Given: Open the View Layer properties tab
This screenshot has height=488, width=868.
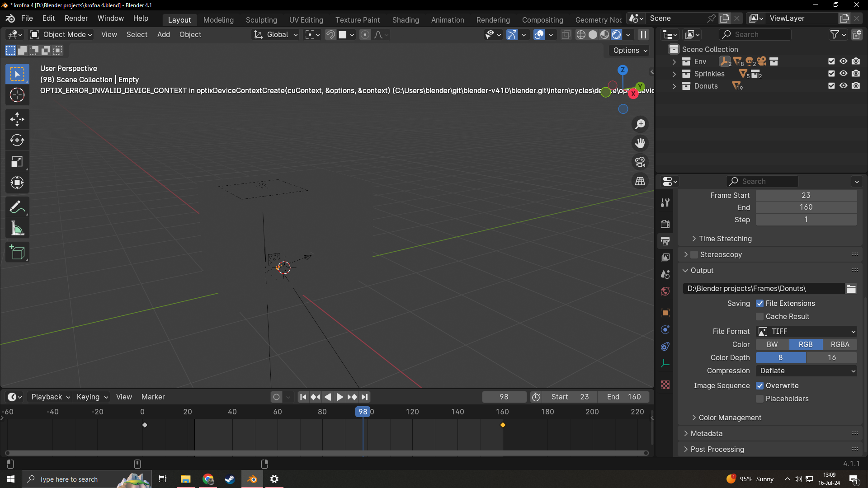Looking at the screenshot, I should tap(665, 258).
